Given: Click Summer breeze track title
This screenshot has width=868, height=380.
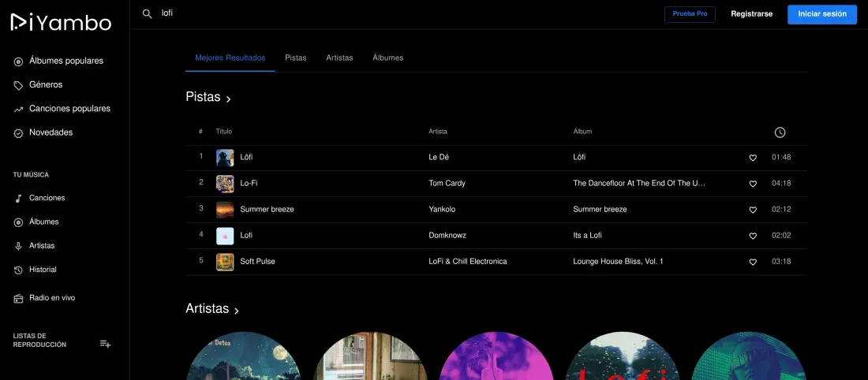Looking at the screenshot, I should coord(267,209).
